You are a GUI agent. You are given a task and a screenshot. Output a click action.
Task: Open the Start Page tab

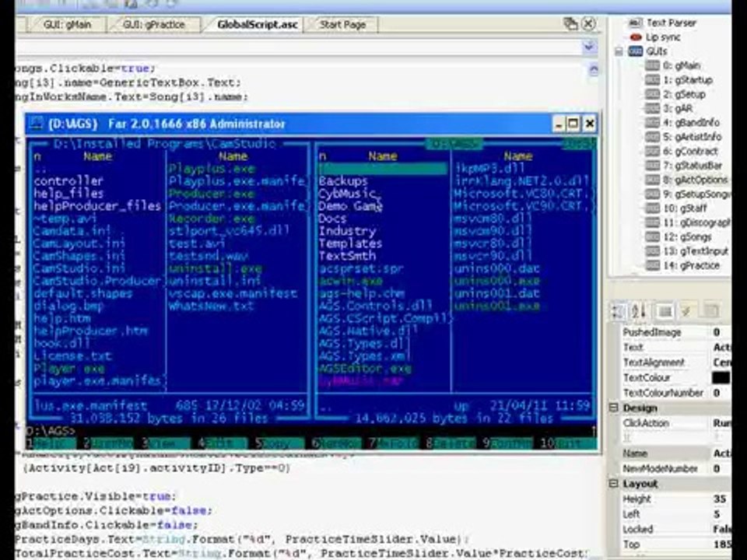pos(342,24)
